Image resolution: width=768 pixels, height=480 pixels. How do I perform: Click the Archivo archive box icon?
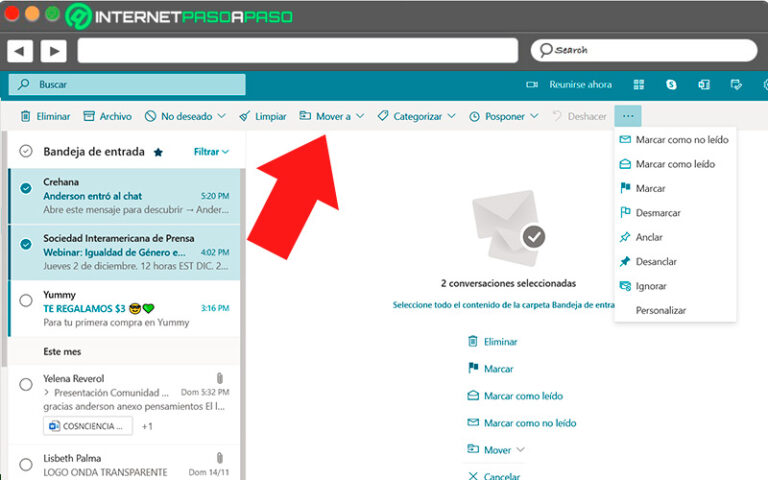point(89,116)
